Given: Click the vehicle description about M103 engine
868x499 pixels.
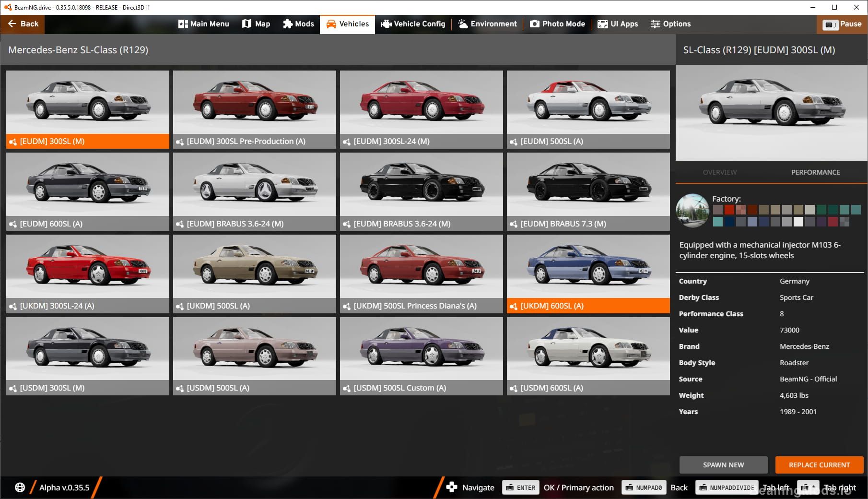Looking at the screenshot, I should pyautogui.click(x=760, y=250).
